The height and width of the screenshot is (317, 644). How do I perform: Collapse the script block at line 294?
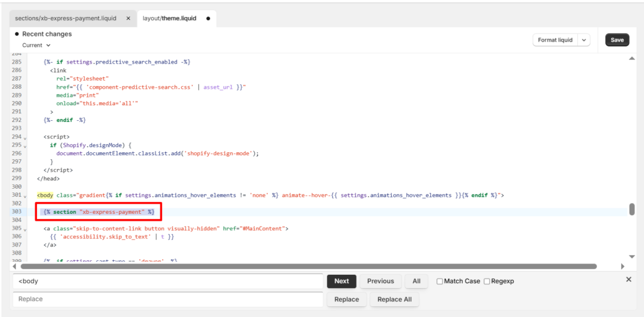pyautogui.click(x=25, y=137)
